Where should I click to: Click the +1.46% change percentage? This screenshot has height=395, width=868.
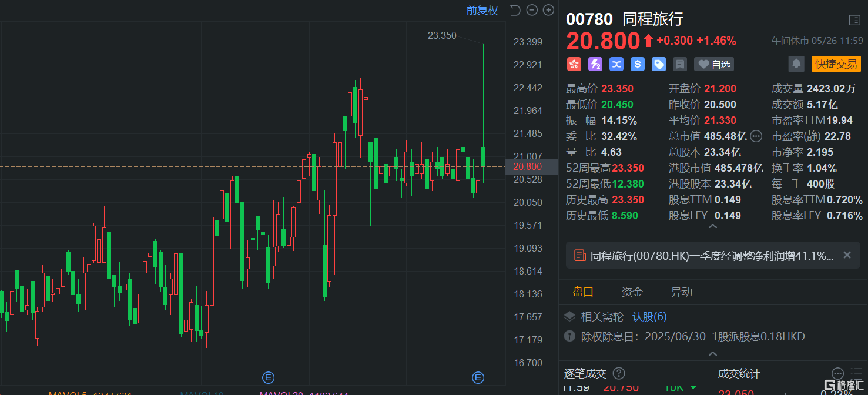pos(716,41)
